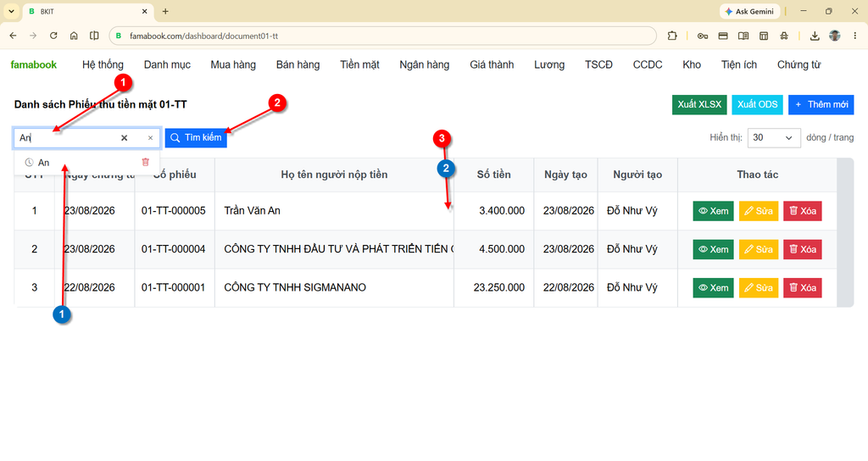Viewport: 868px width, 461px height.
Task: Open browser downloads
Action: click(815, 36)
